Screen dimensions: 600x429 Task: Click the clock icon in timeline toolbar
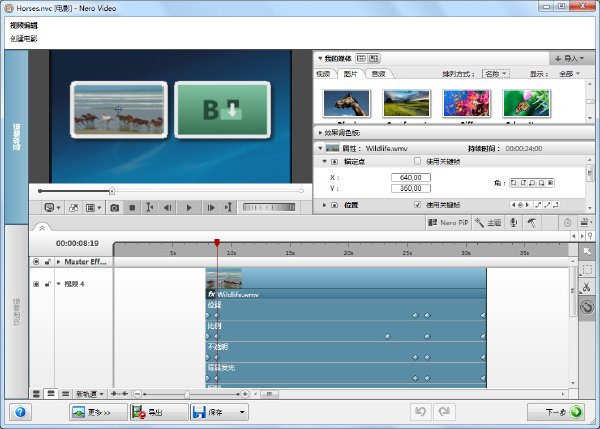coord(567,222)
